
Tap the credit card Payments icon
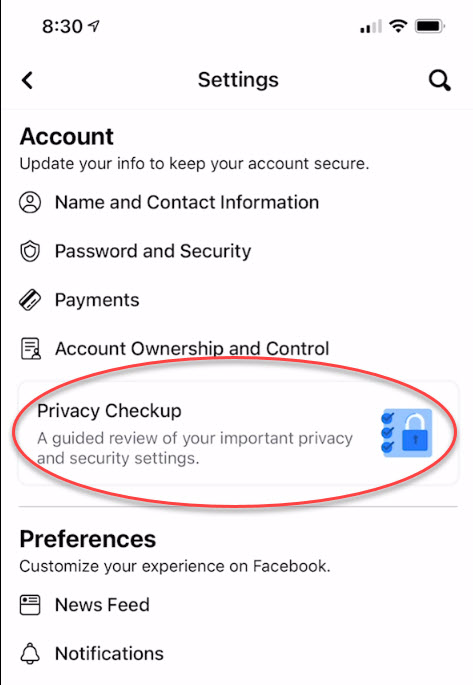click(30, 300)
